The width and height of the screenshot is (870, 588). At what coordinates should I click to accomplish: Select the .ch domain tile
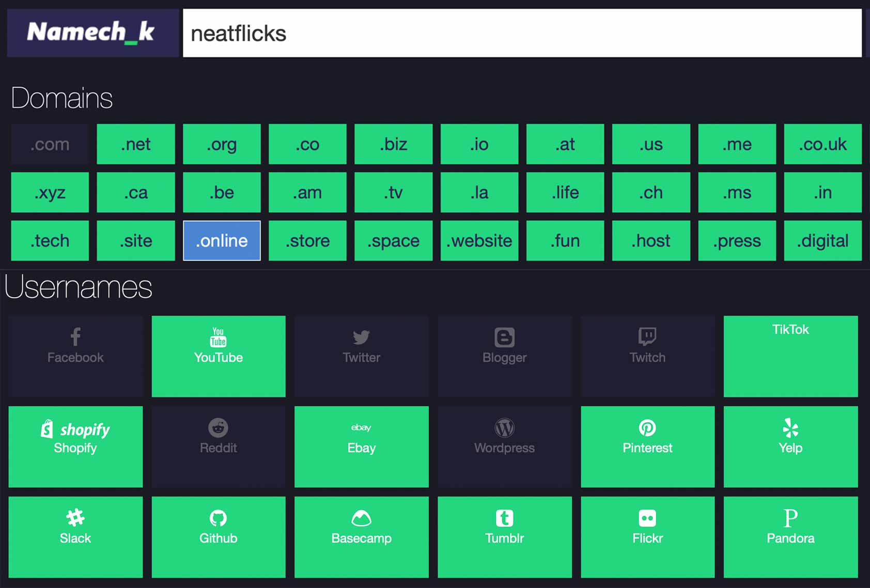pyautogui.click(x=651, y=192)
